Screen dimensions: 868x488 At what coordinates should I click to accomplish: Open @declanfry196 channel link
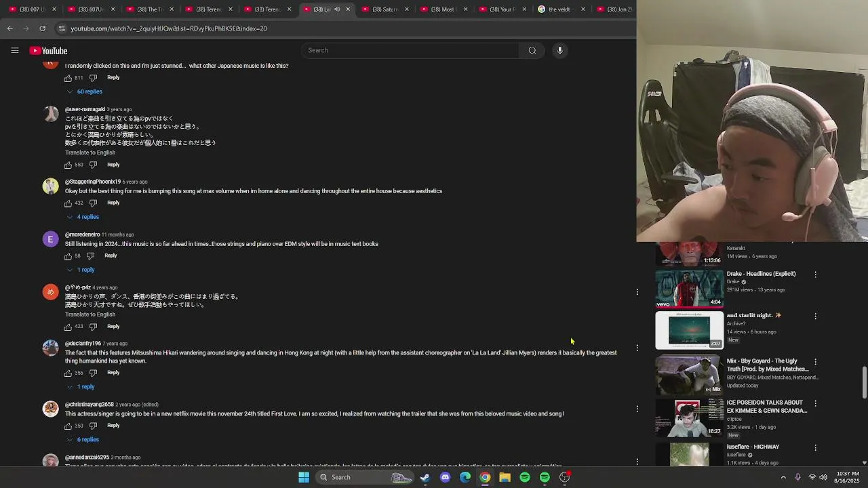coord(83,344)
